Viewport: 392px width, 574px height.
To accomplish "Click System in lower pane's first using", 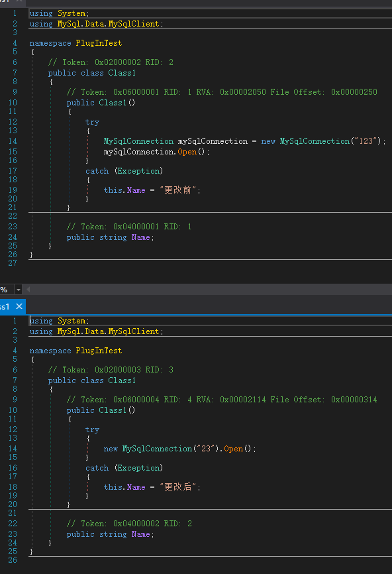I will pos(72,321).
